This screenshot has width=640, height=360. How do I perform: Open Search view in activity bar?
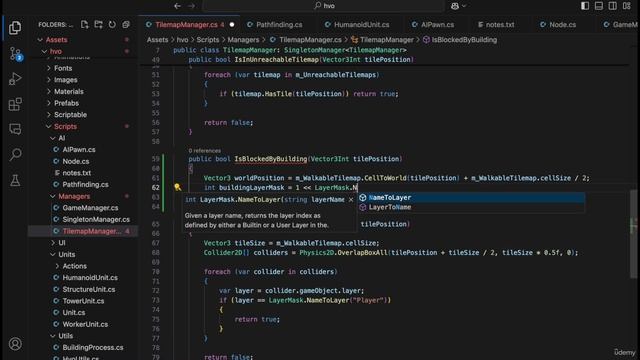pyautogui.click(x=15, y=155)
